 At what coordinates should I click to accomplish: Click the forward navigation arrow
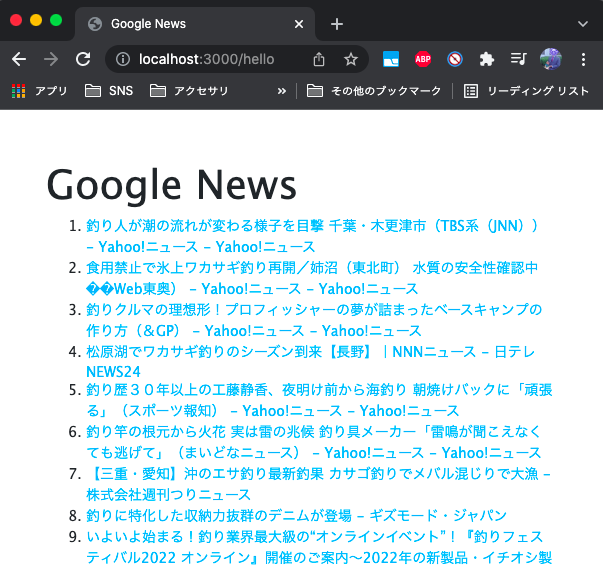pyautogui.click(x=51, y=59)
